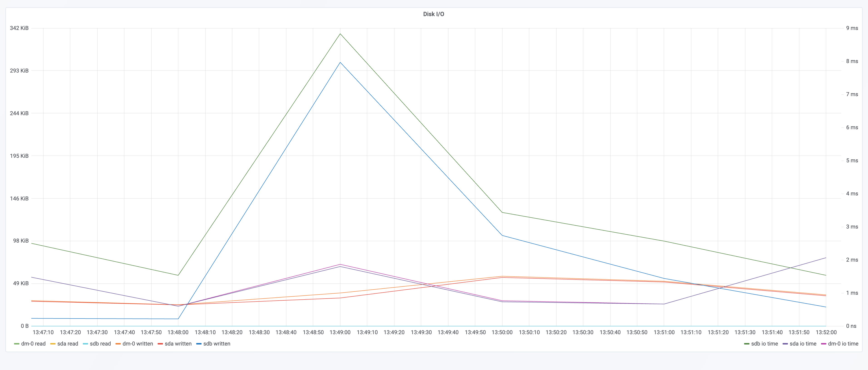Click the dm-0 written legend color swatch
This screenshot has height=370, width=868.
(x=118, y=344)
